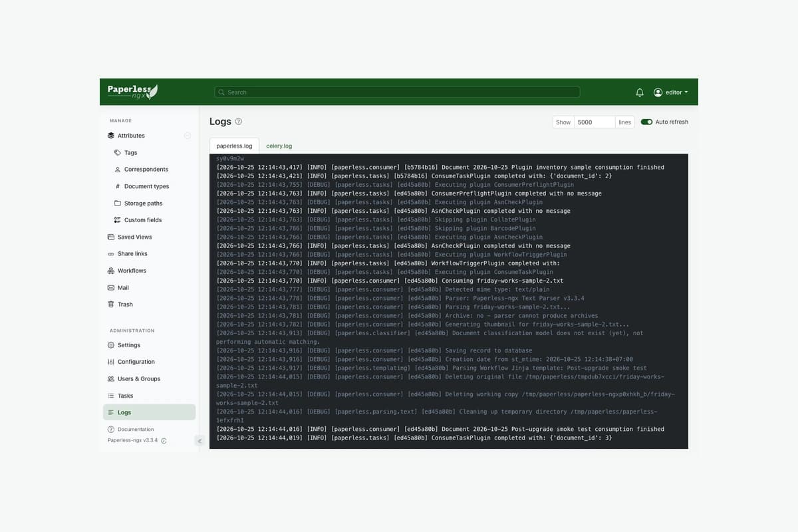This screenshot has height=532, width=798.
Task: Click the Show lines count field
Action: (x=595, y=122)
